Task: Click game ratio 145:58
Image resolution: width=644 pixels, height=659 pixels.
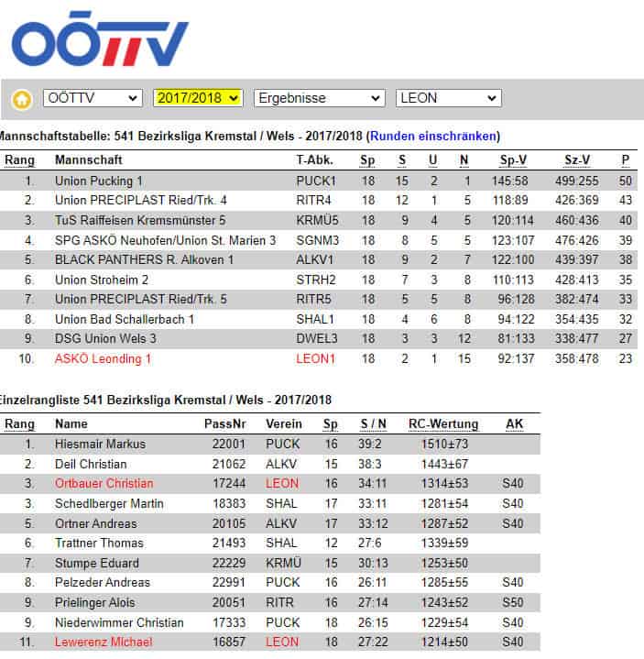Action: point(510,181)
